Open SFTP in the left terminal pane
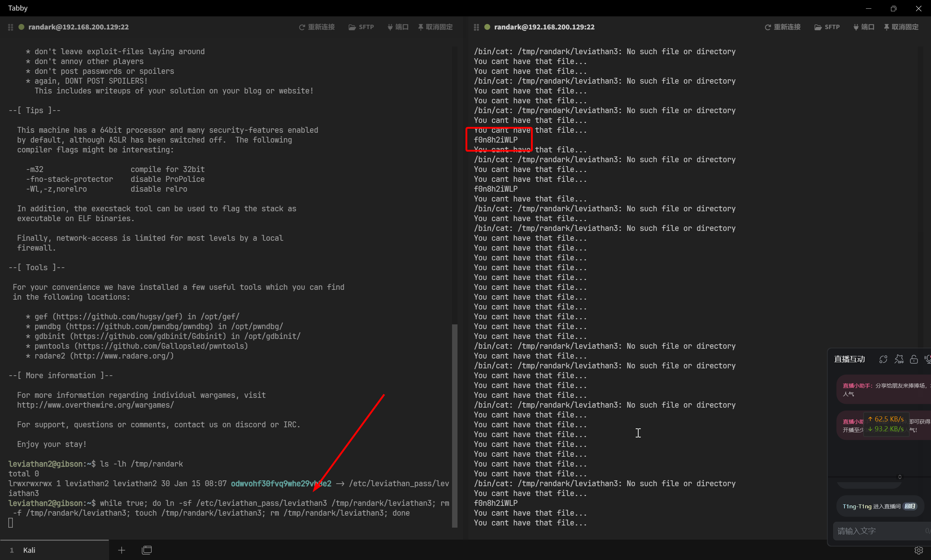The height and width of the screenshot is (560, 931). pyautogui.click(x=361, y=27)
